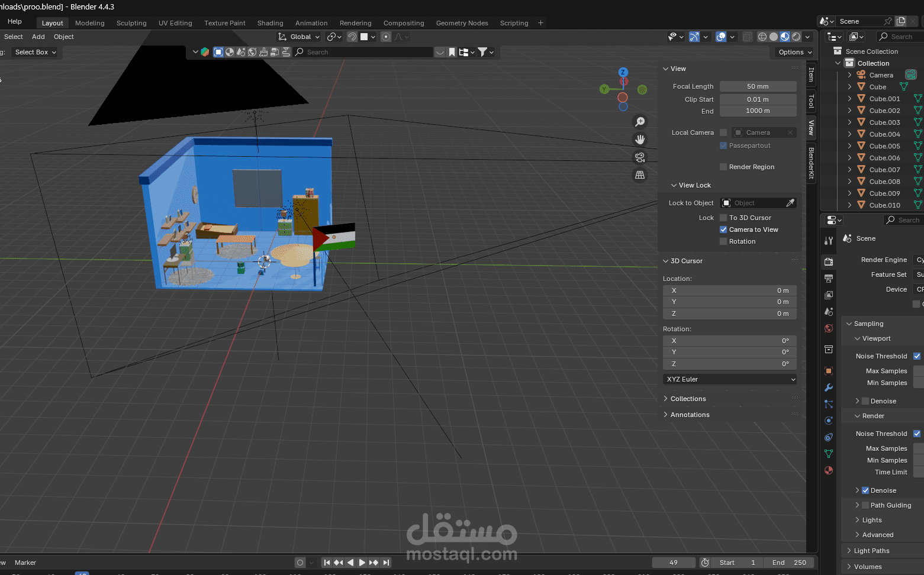Select rendered viewport shading

coord(796,37)
